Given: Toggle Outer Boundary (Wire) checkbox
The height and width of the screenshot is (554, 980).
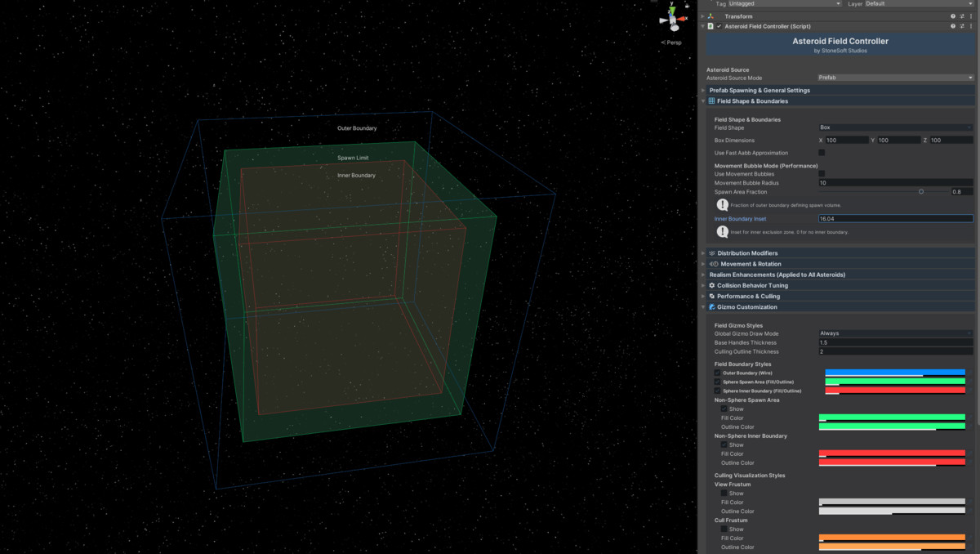Looking at the screenshot, I should pyautogui.click(x=717, y=373).
